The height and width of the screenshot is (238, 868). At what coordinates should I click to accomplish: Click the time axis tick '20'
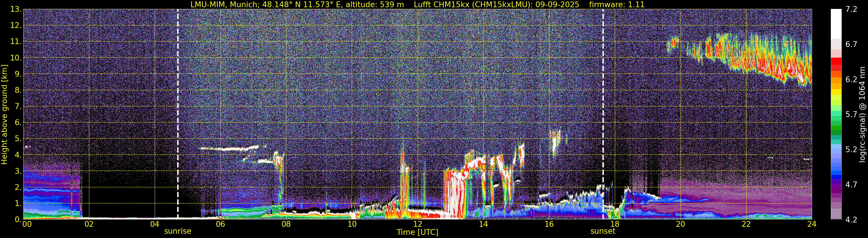[680, 224]
